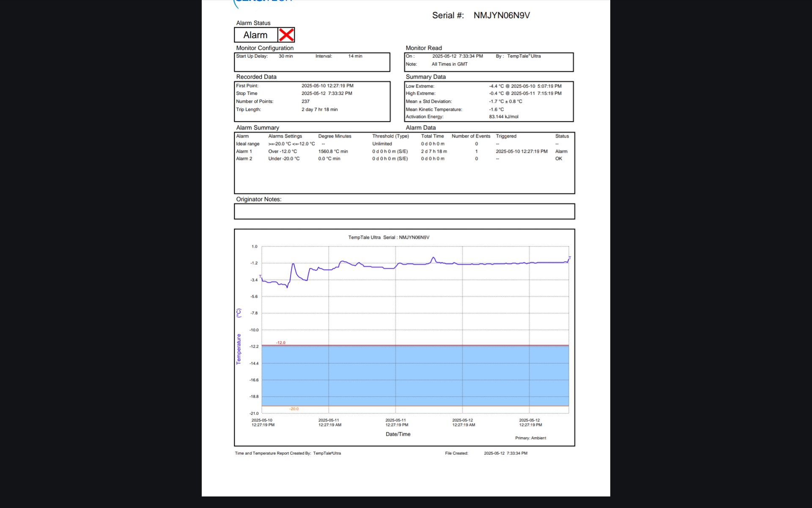Screen dimensions: 812x508
Task: Click Activation Energy value 83.144 kJ/mol
Action: tap(503, 117)
